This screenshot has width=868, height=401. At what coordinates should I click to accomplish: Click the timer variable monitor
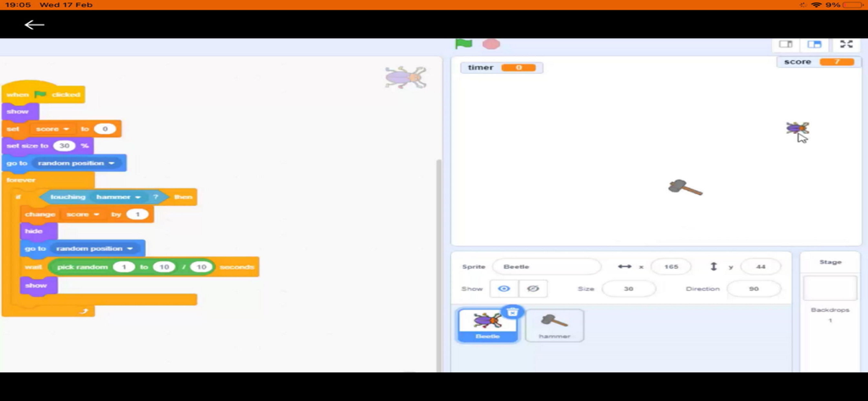(x=502, y=68)
